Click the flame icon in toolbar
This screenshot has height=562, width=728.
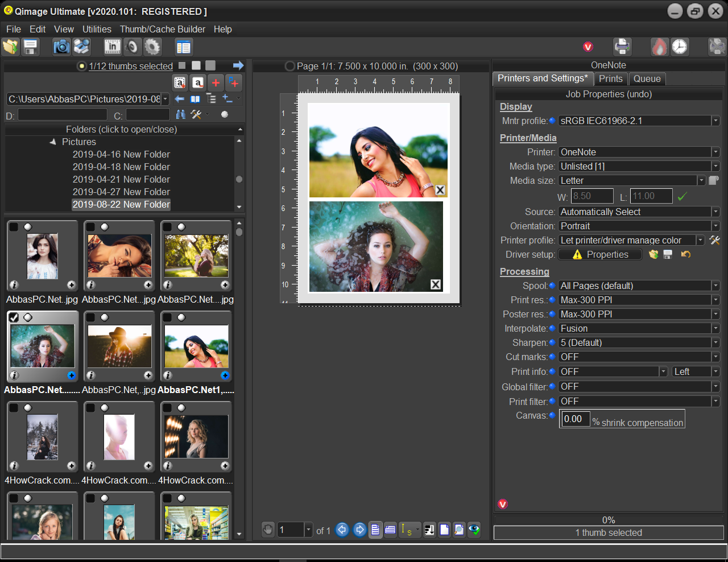[660, 47]
